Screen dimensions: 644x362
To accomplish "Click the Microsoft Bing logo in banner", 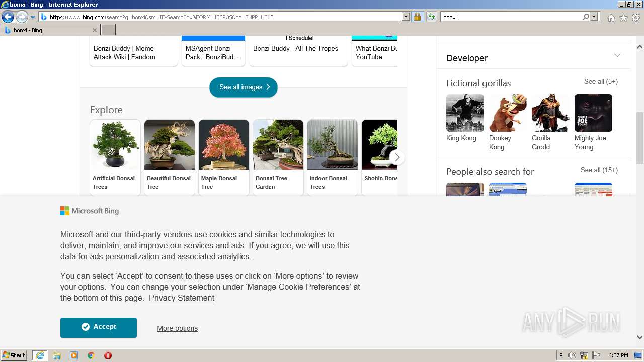I will [x=90, y=211].
